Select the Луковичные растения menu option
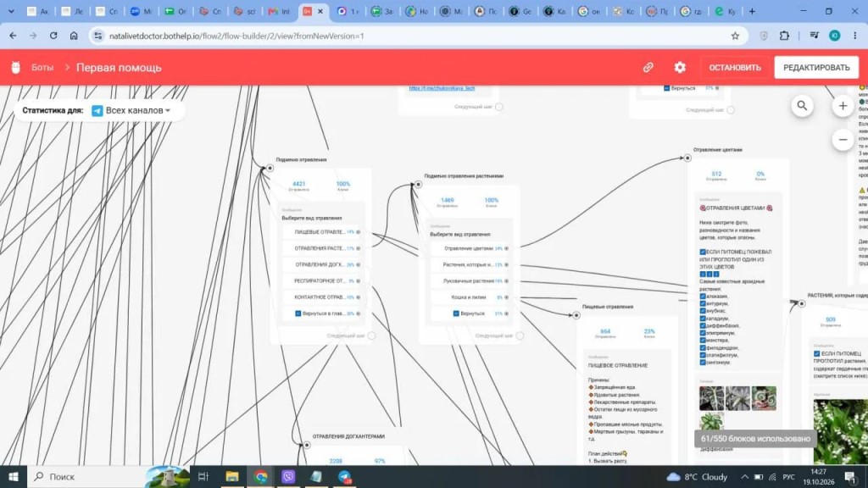The width and height of the screenshot is (868, 488). coord(470,281)
